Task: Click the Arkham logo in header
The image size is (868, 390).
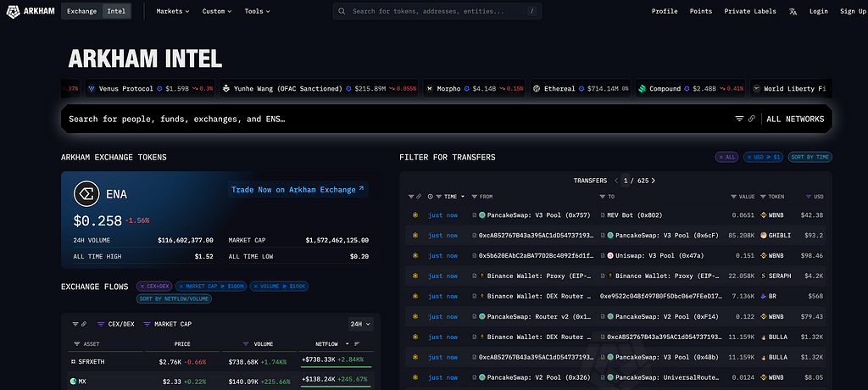Action: coord(31,11)
